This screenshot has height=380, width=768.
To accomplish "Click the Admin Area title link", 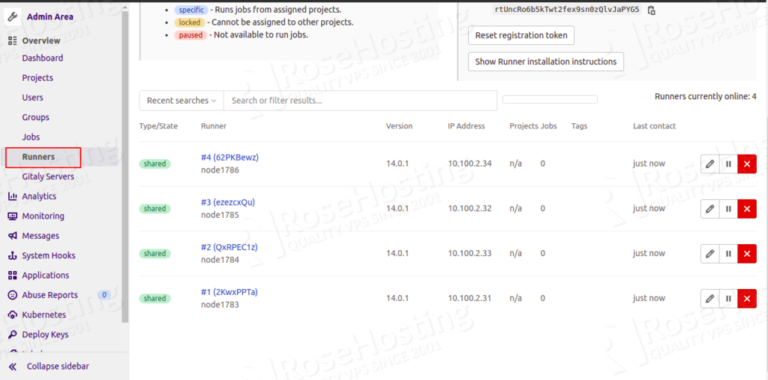I will 50,17.
